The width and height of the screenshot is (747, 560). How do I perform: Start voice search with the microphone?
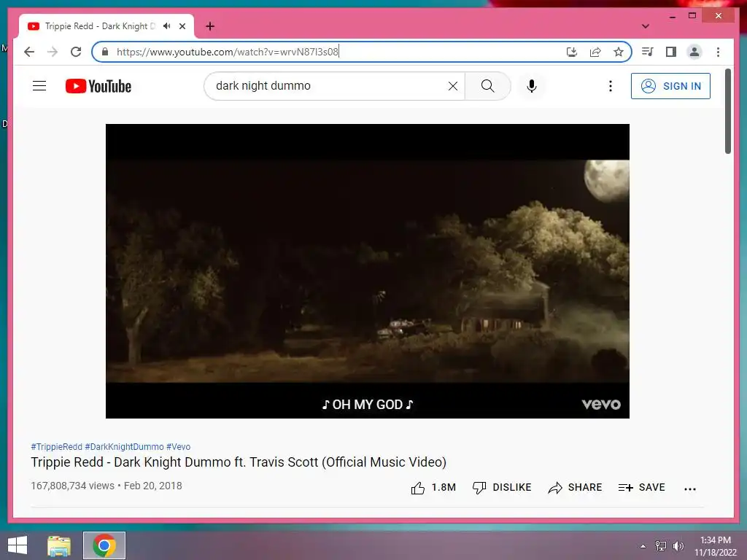[532, 86]
